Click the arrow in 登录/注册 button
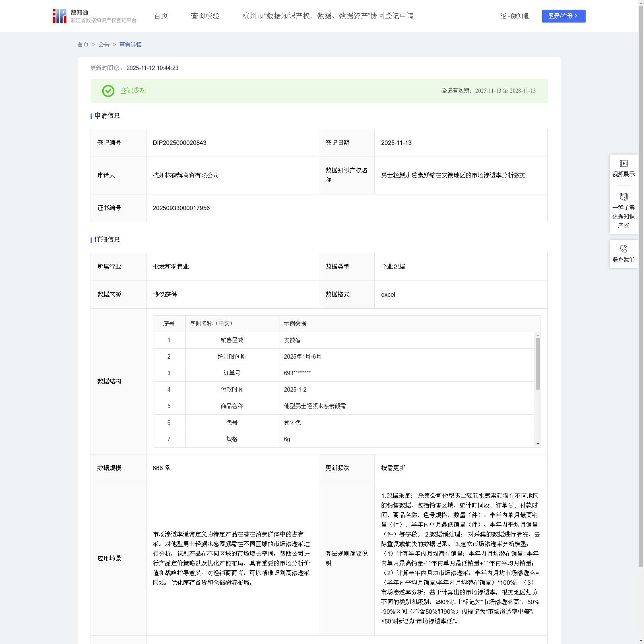This screenshot has height=644, width=644. [576, 16]
